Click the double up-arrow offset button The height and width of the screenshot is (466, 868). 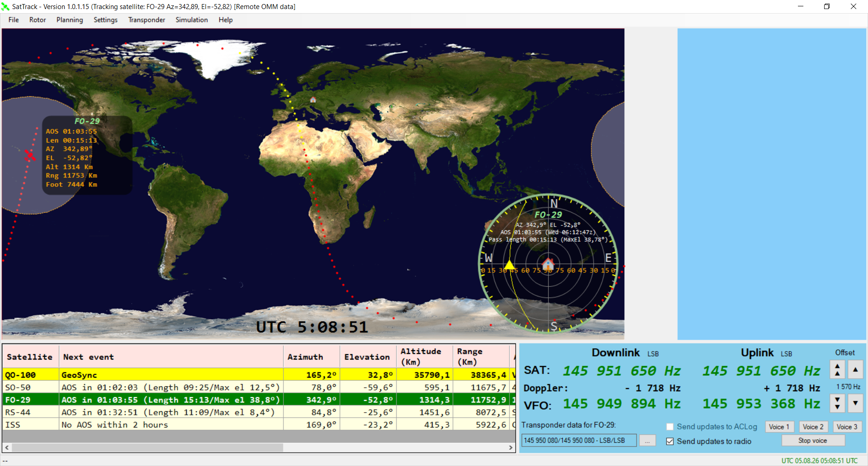click(837, 370)
